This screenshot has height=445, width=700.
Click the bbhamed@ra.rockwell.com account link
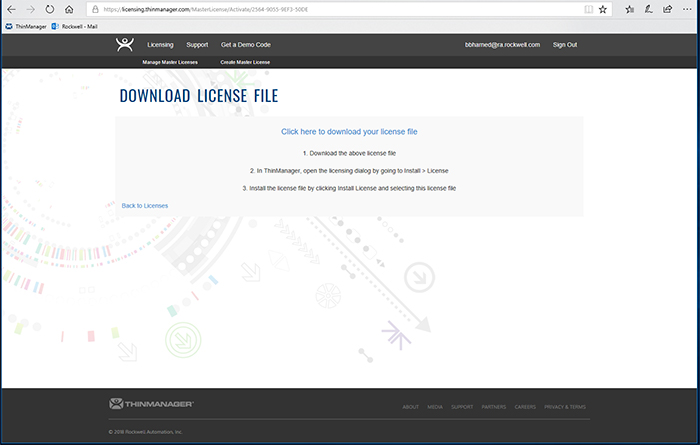[x=502, y=45]
